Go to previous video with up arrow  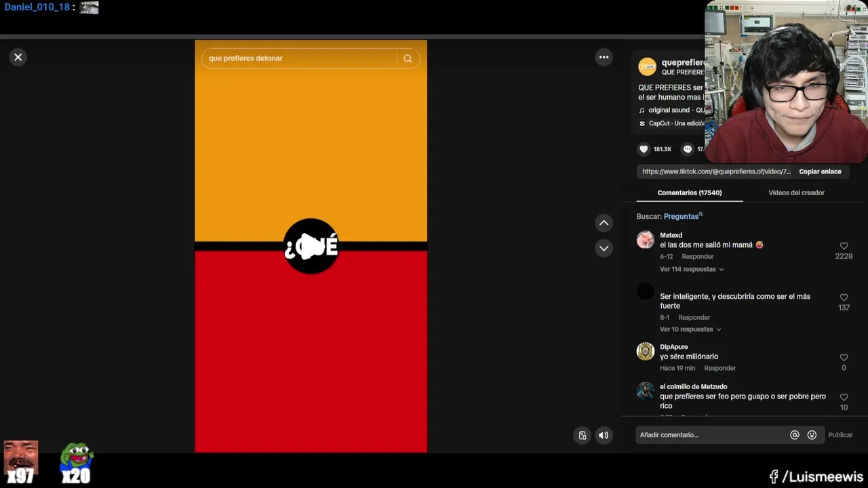tap(604, 223)
